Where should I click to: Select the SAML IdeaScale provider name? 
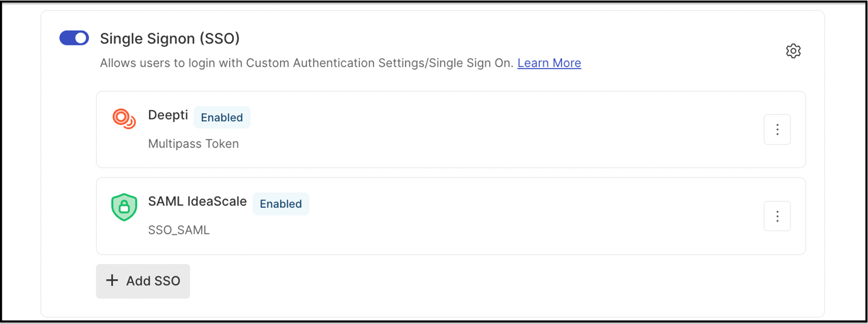click(197, 201)
